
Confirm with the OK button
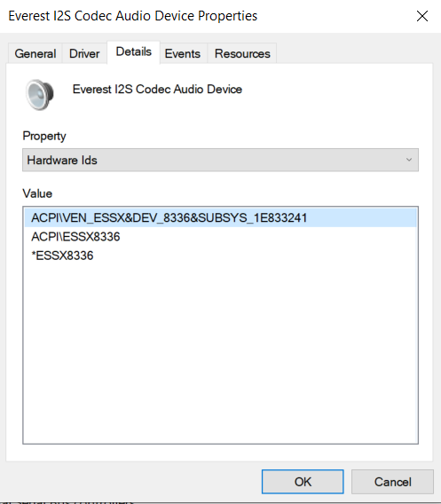pyautogui.click(x=303, y=482)
